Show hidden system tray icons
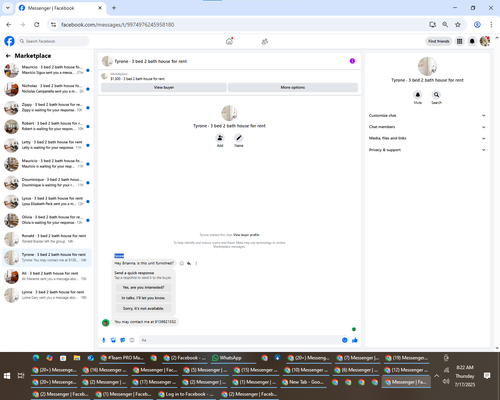 click(x=436, y=376)
